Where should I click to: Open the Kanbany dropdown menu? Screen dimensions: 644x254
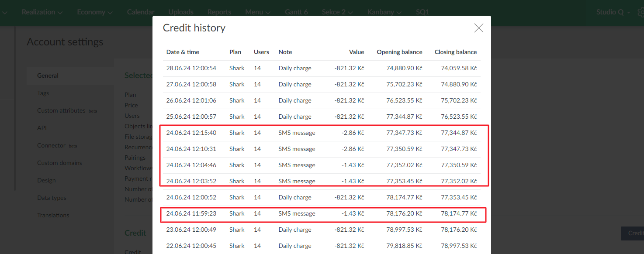point(384,12)
